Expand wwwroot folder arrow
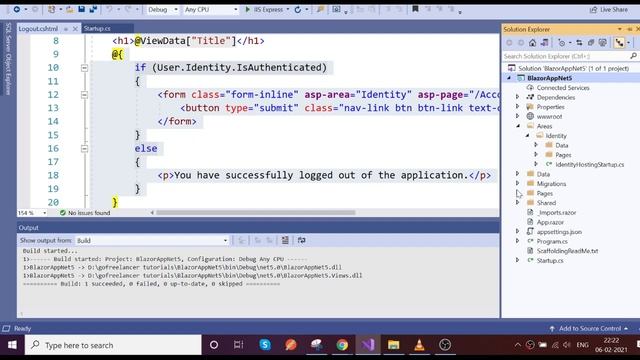Viewport: 640px width, 360px height. click(x=518, y=116)
